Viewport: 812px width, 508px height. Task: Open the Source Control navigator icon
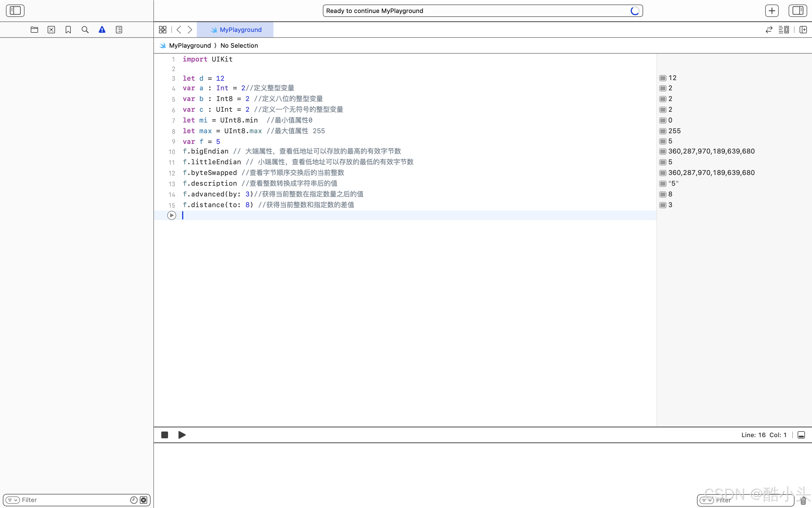pos(51,30)
